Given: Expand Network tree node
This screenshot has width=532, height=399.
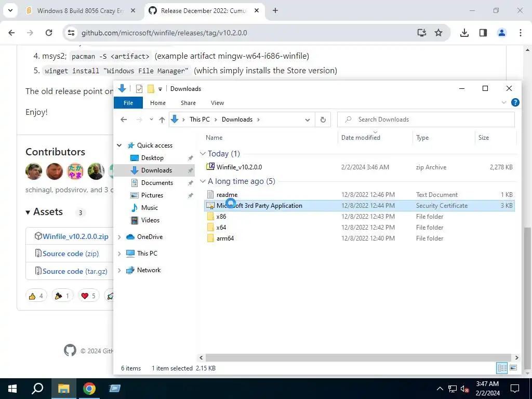Looking at the screenshot, I should coord(119,270).
